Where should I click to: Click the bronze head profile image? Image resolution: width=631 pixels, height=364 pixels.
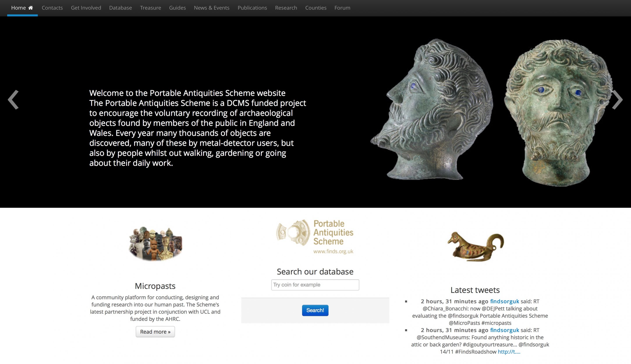coord(432,109)
